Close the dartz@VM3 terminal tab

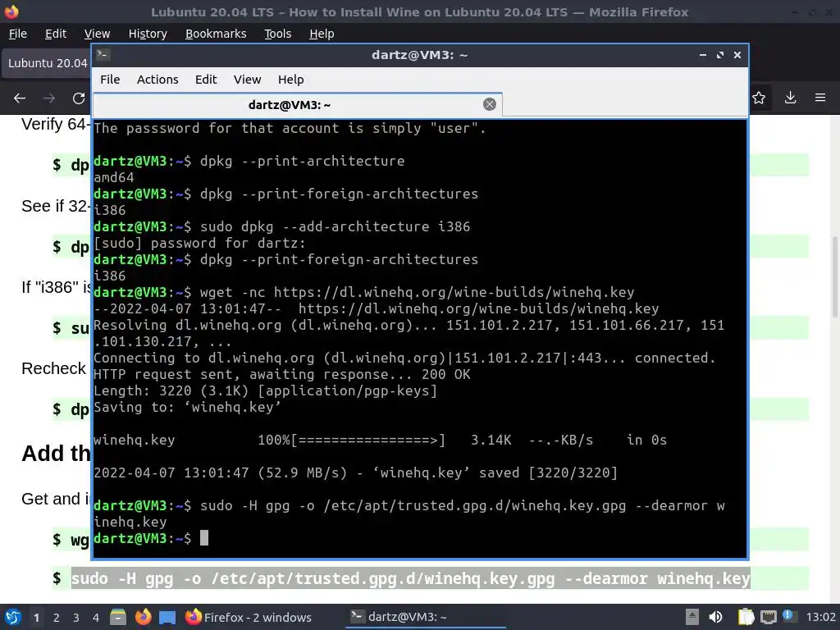pyautogui.click(x=489, y=104)
